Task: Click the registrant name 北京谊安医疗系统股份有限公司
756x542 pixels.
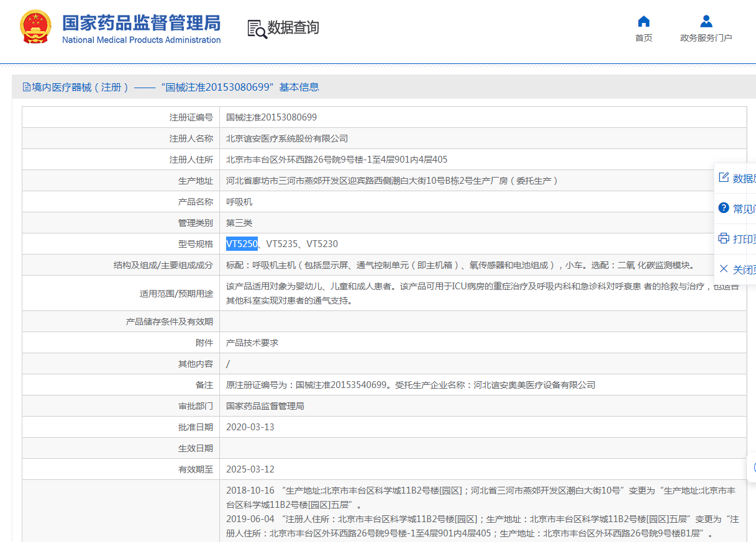Action: click(x=287, y=138)
